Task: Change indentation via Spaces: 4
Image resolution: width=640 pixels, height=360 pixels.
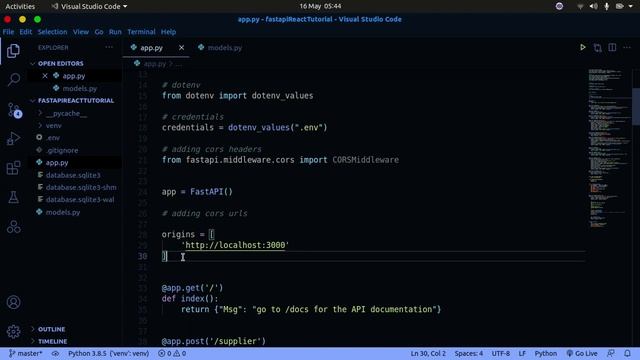Action: click(469, 353)
